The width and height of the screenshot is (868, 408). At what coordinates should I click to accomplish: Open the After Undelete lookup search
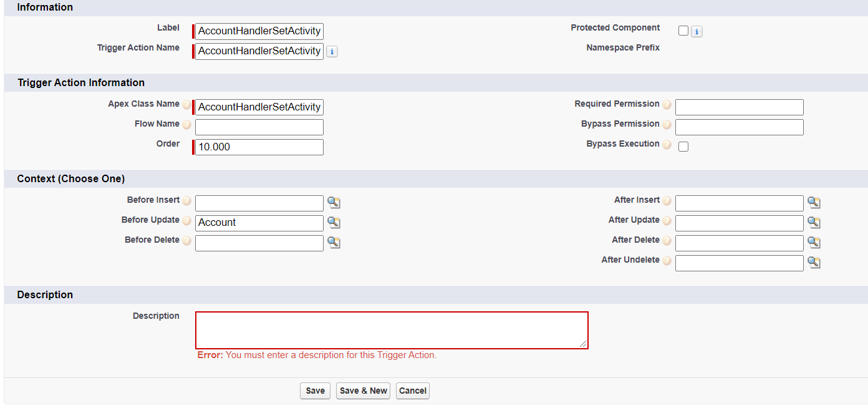click(x=814, y=263)
